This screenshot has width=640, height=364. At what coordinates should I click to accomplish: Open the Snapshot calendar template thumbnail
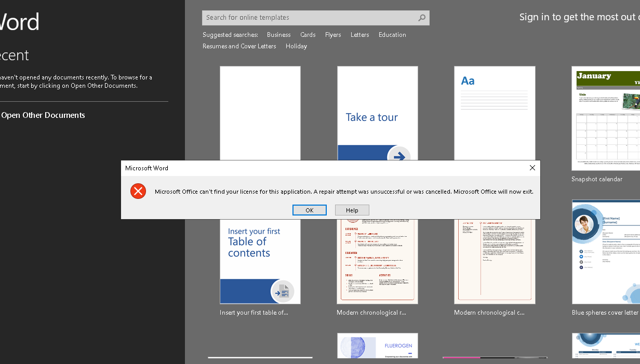coord(606,118)
